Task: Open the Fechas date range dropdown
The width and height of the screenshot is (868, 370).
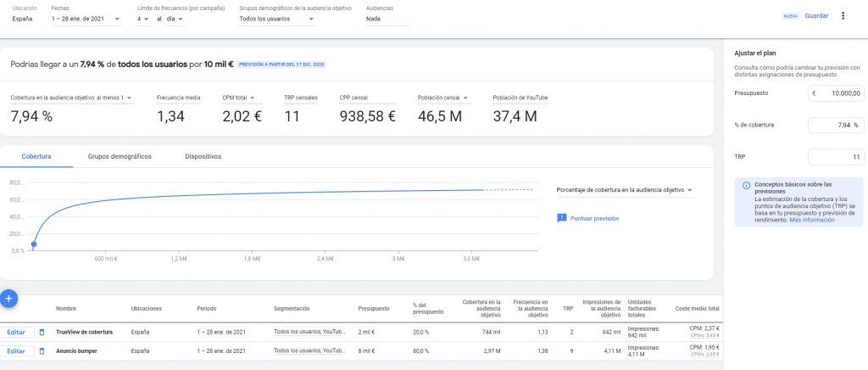Action: click(x=86, y=19)
